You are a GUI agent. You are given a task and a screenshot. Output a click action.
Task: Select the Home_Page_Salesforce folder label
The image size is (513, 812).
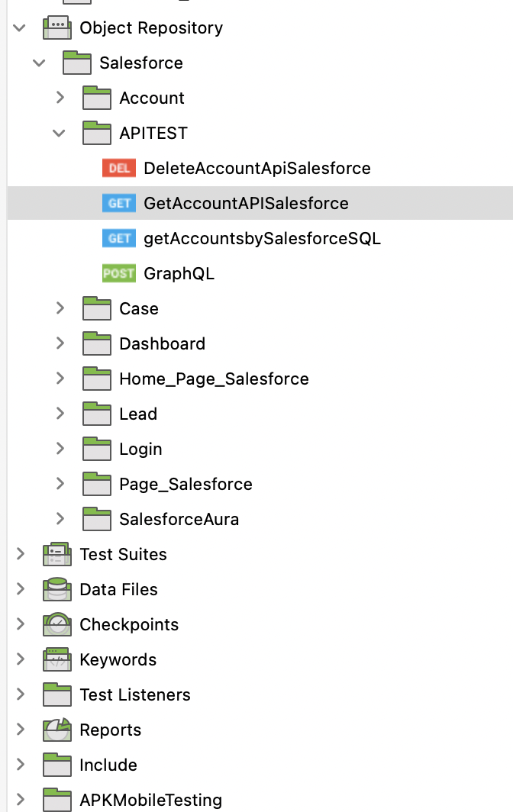[214, 379]
